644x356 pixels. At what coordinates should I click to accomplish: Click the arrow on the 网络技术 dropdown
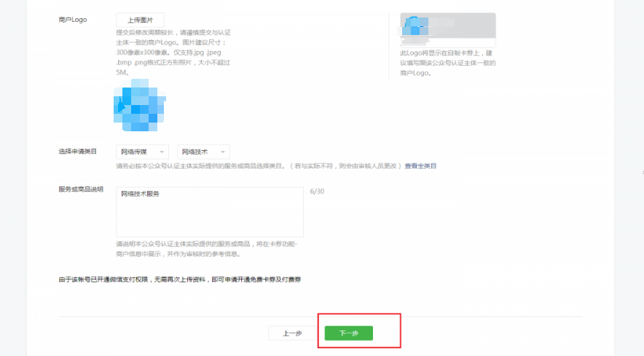coord(223,152)
